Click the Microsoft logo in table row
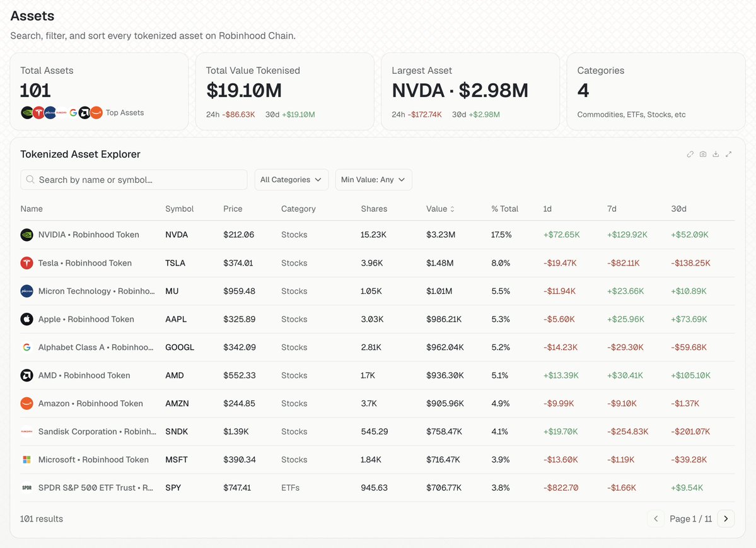This screenshot has width=756, height=548. [x=26, y=460]
